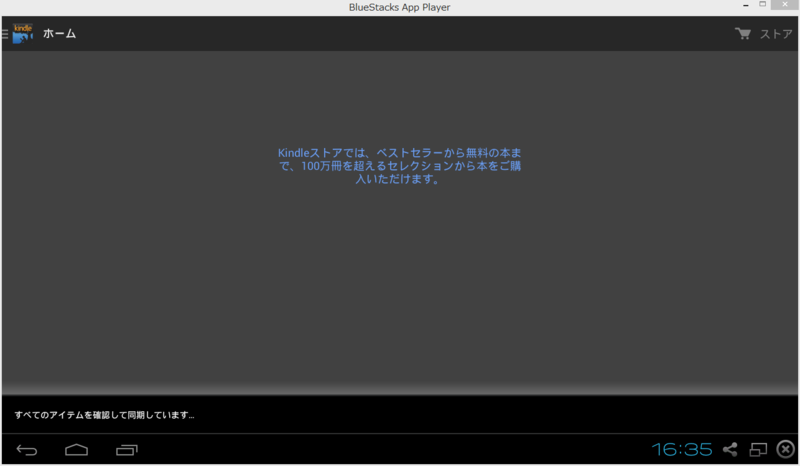Close the BlueStacks App Player window
Image resolution: width=800 pixels, height=466 pixels.
tap(785, 5)
